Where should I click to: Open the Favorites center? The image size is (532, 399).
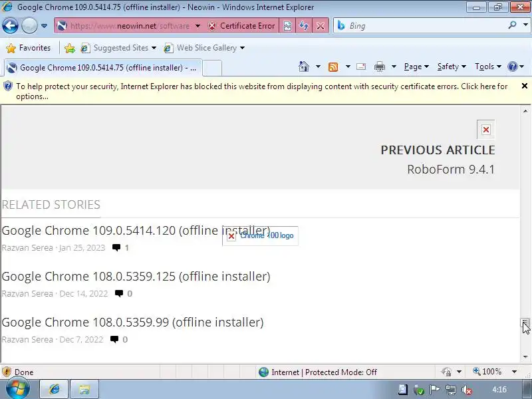(x=29, y=48)
